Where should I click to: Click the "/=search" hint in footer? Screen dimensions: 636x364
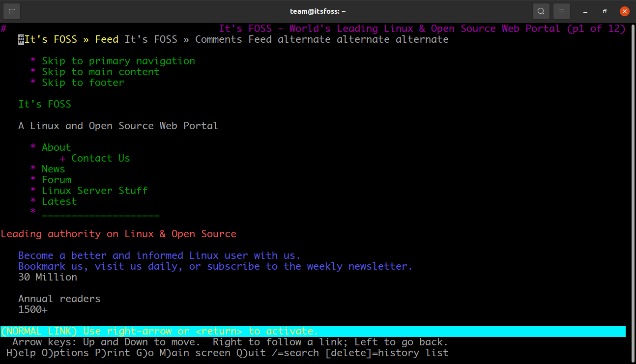tap(295, 353)
